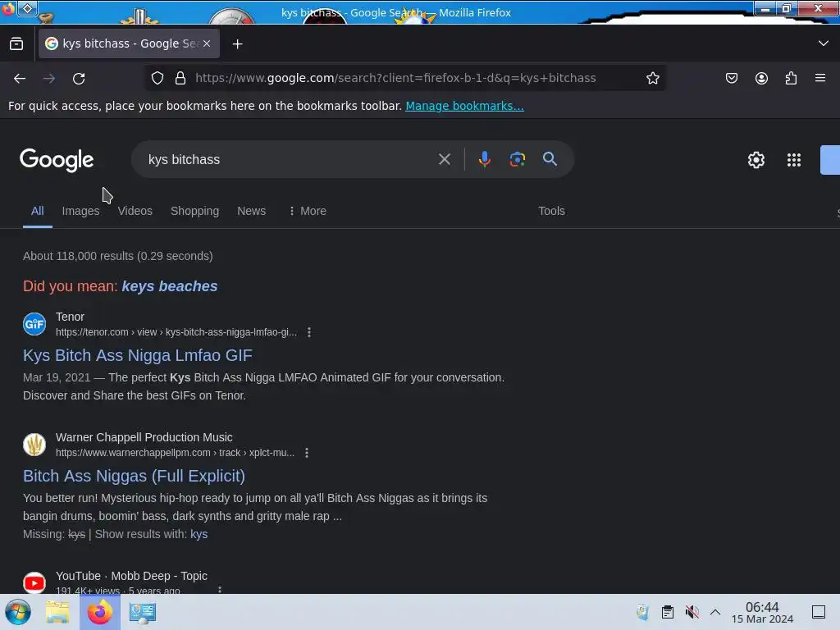Expand the hidden tray icons arrow
This screenshot has width=840, height=630.
coord(715,612)
